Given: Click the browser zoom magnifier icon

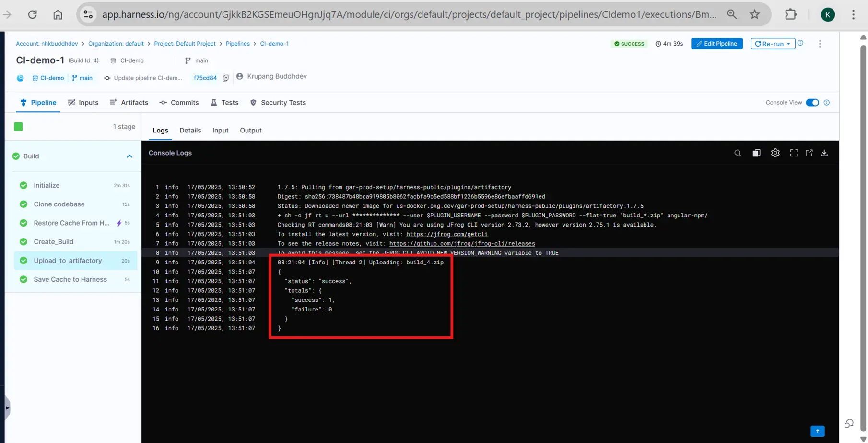Looking at the screenshot, I should pos(732,14).
